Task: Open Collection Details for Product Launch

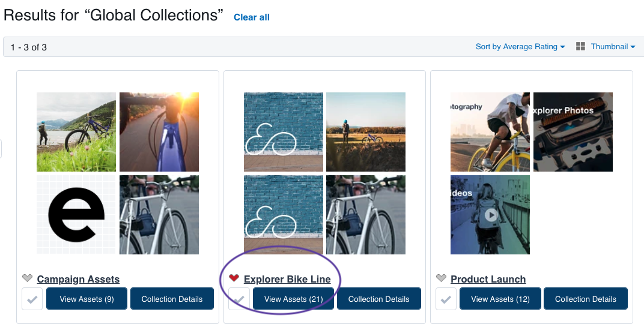Action: point(586,299)
